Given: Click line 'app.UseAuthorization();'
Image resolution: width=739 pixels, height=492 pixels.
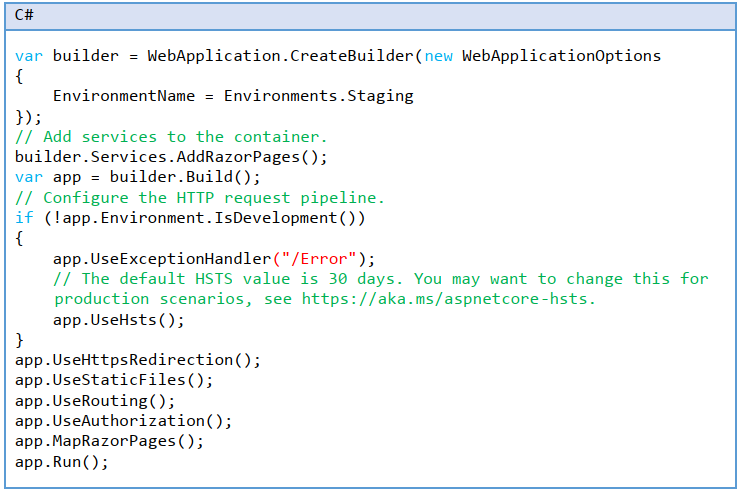Looking at the screenshot, I should click(123, 421).
